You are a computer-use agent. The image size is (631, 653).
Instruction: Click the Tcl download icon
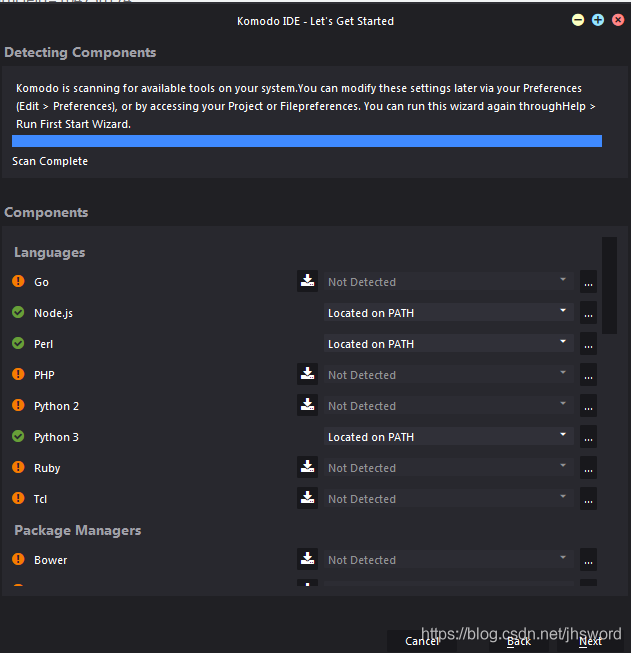307,498
